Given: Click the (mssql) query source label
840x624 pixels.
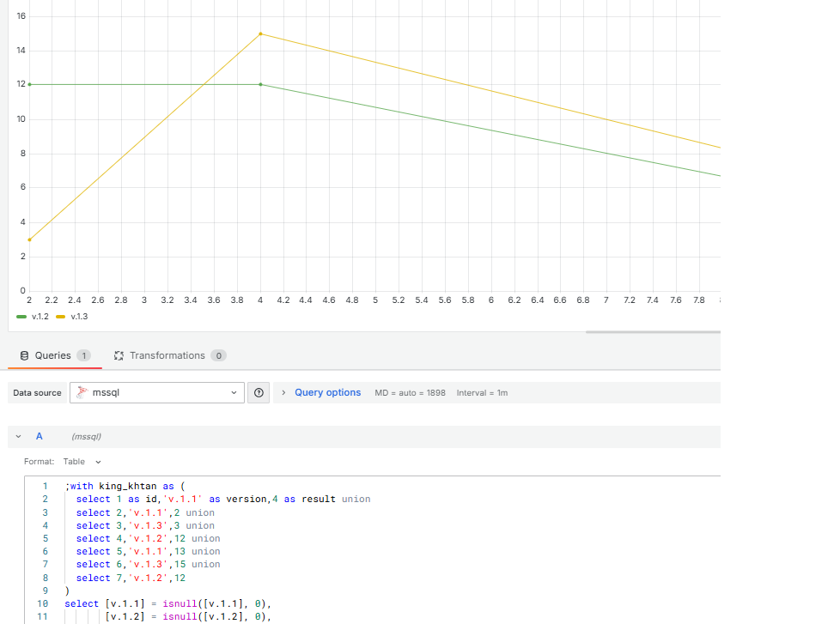Looking at the screenshot, I should (86, 437).
